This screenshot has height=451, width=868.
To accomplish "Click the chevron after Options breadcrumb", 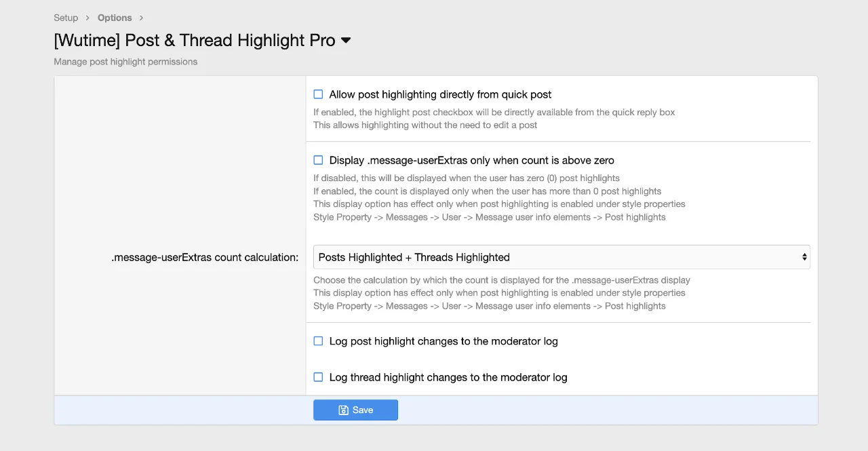I will [141, 18].
